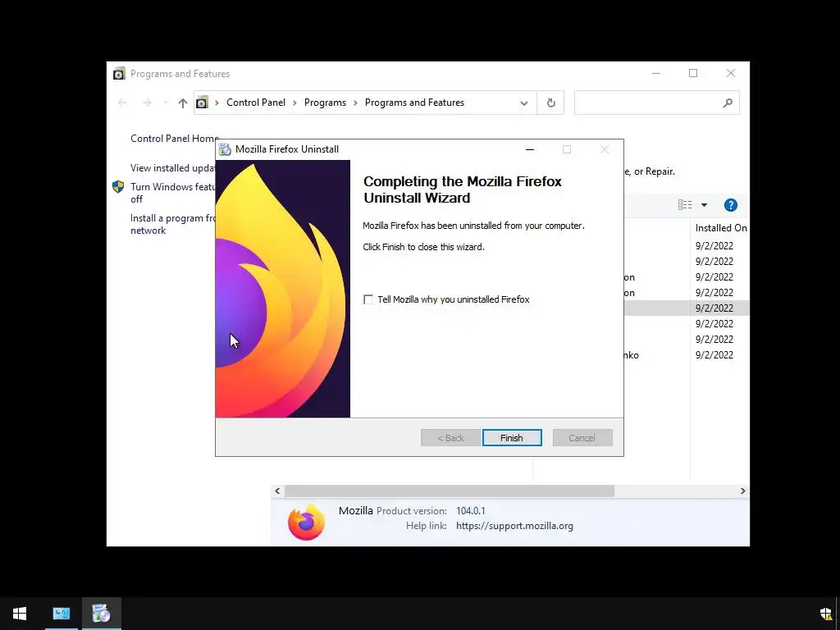Click the horizontal scrollbar left arrow
Image resolution: width=840 pixels, height=630 pixels.
[277, 491]
